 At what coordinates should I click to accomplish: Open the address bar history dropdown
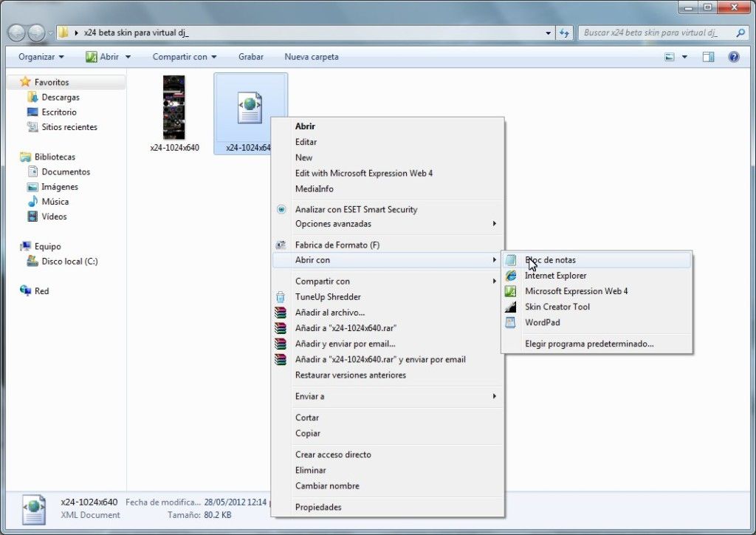click(549, 33)
